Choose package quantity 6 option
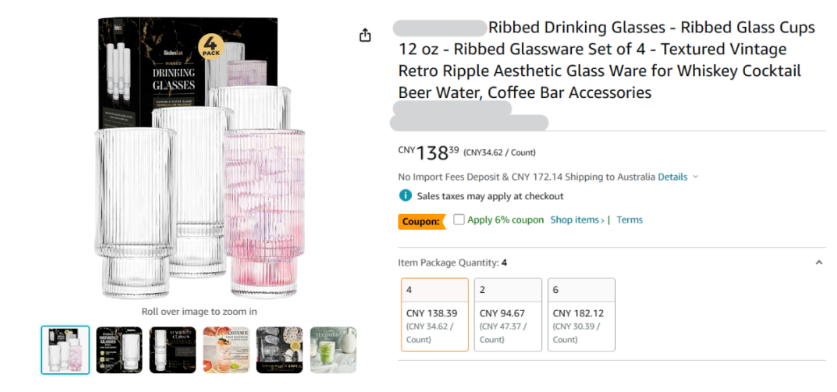 (x=581, y=315)
